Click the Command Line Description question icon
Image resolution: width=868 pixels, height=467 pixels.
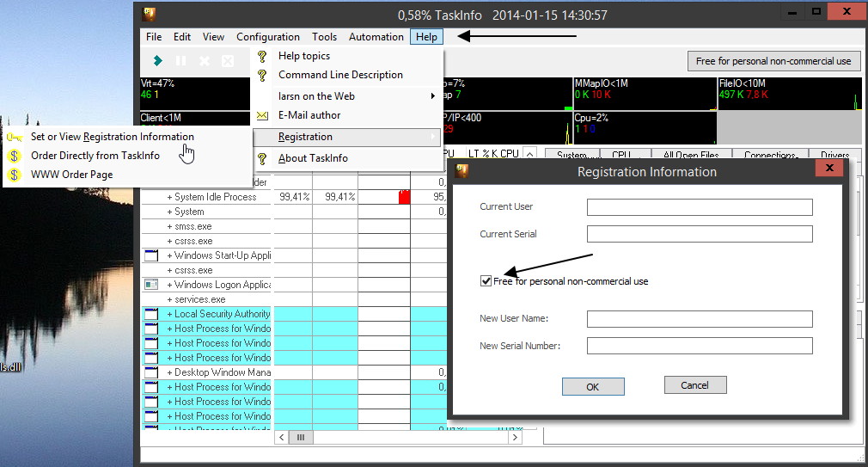click(x=262, y=75)
